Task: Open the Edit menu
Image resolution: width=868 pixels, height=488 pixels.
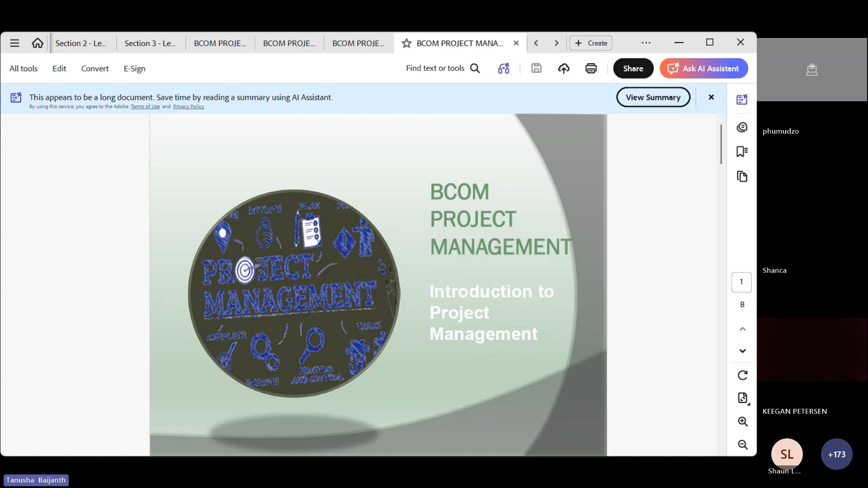Action: tap(59, 69)
